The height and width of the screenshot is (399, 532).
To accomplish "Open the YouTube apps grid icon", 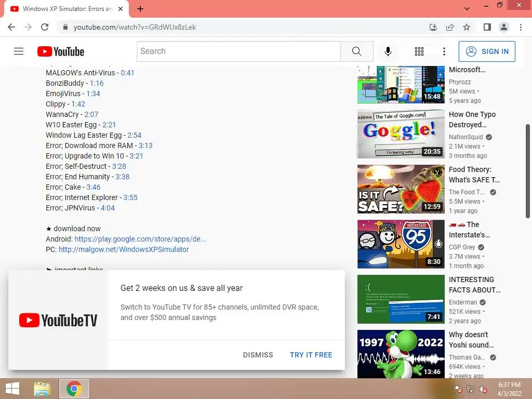I will tap(419, 51).
